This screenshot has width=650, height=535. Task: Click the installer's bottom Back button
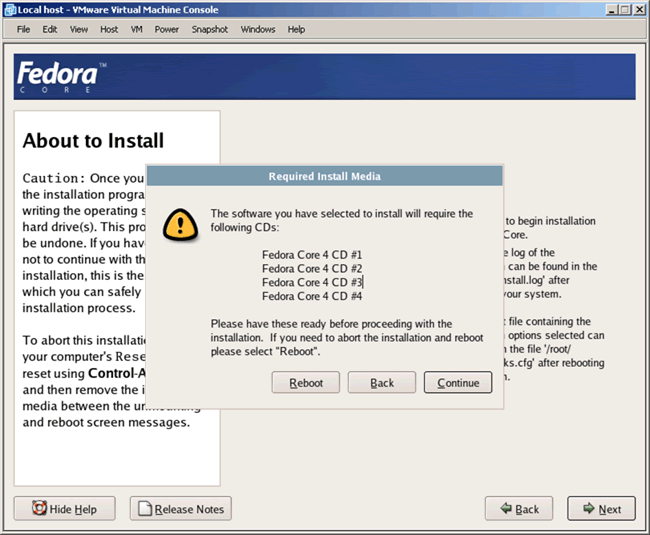519,509
